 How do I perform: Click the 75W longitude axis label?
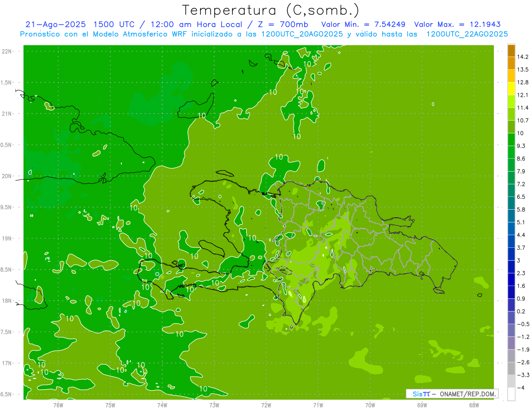click(110, 405)
